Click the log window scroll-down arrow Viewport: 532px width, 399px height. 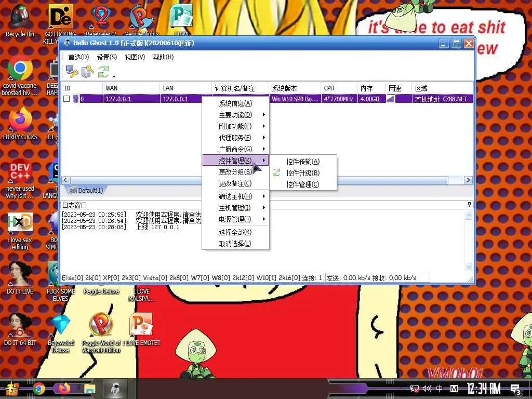[x=469, y=267]
